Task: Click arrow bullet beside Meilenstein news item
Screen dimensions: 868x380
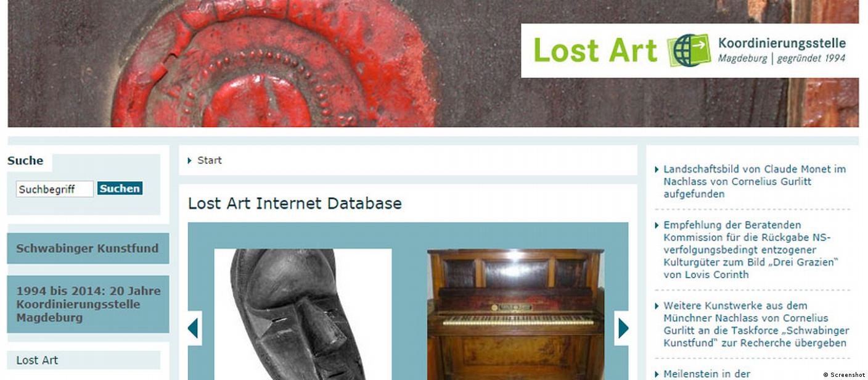Action: tap(657, 374)
